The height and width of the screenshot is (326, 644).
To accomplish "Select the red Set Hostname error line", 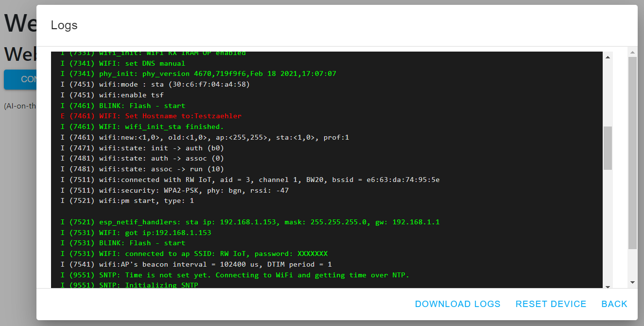I will pyautogui.click(x=151, y=116).
